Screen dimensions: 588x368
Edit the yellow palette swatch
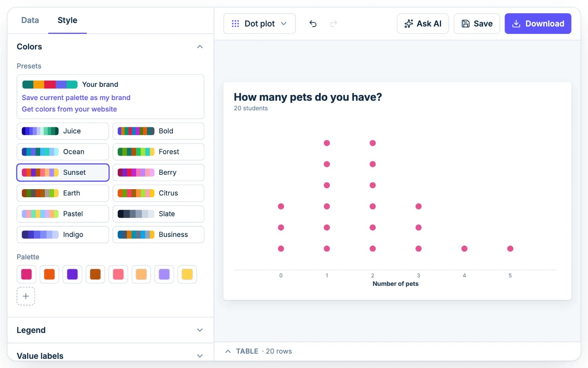(187, 274)
